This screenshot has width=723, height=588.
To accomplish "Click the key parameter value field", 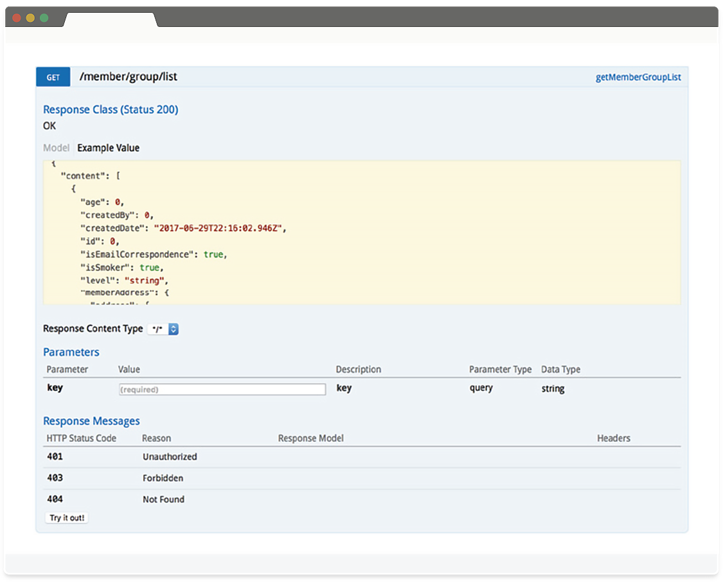I will [222, 389].
